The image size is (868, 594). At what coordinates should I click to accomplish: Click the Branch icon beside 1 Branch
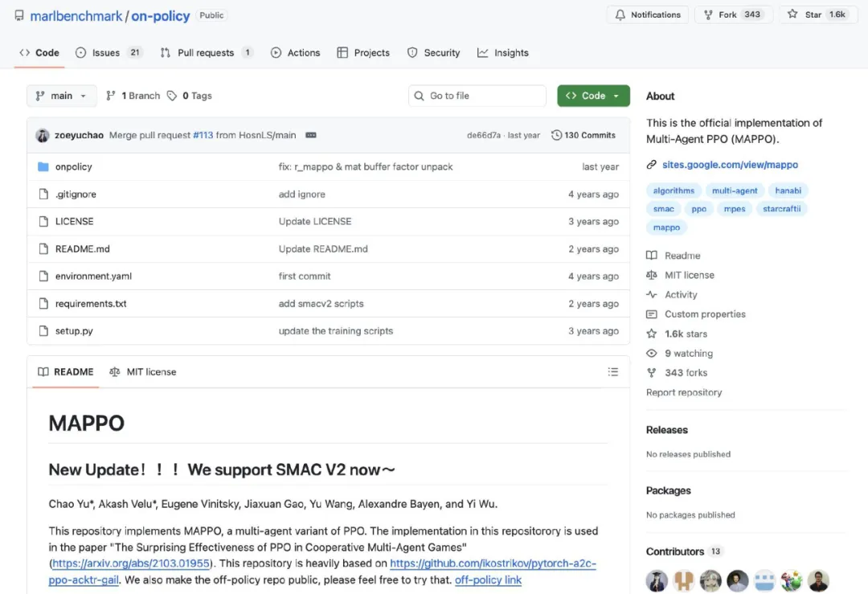112,96
